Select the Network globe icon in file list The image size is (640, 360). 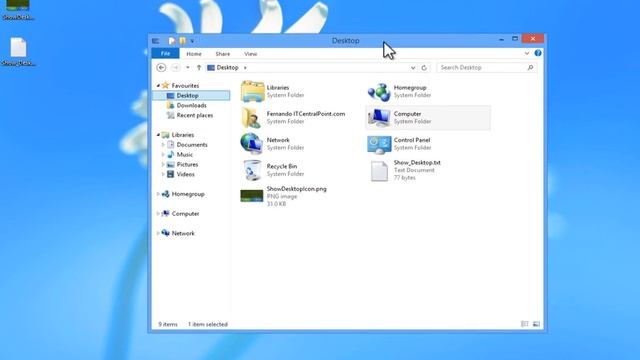click(251, 143)
